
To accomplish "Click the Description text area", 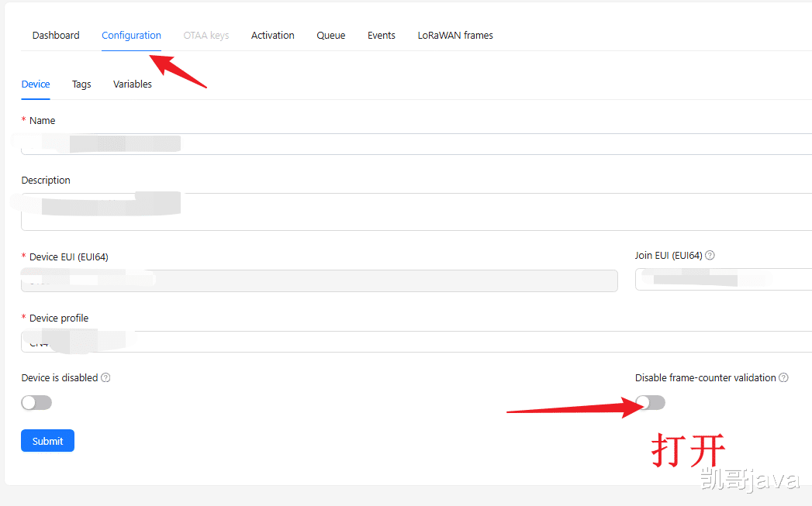I will pos(416,212).
